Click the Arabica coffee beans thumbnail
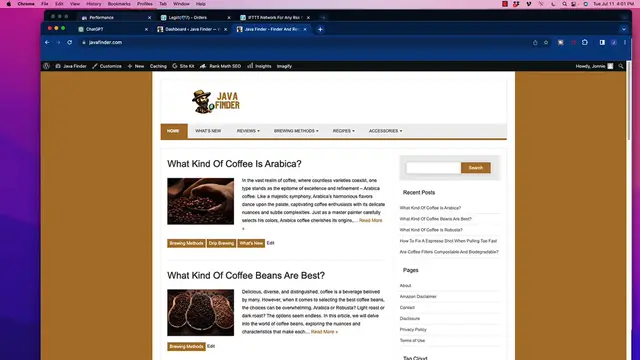640x360 pixels. coord(200,201)
